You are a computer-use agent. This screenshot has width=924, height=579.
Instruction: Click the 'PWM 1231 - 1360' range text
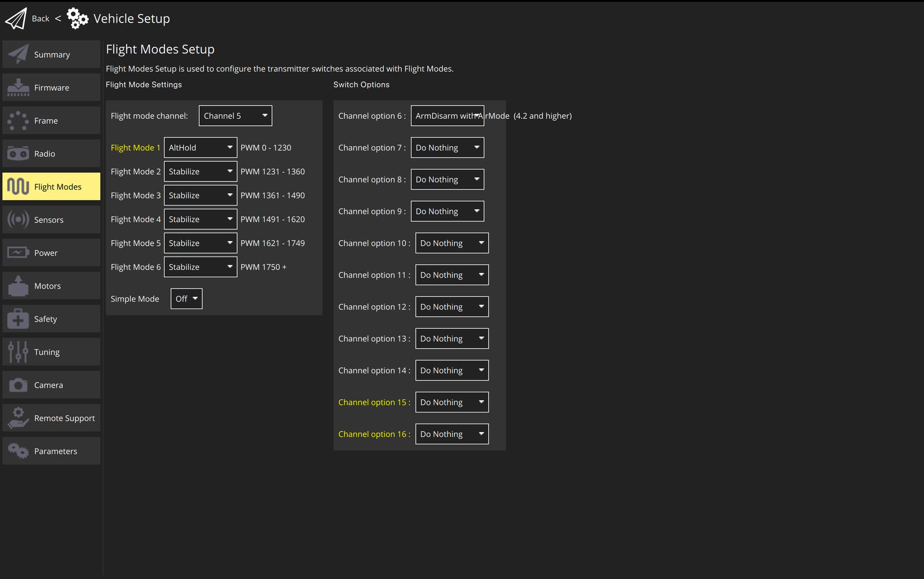(272, 171)
